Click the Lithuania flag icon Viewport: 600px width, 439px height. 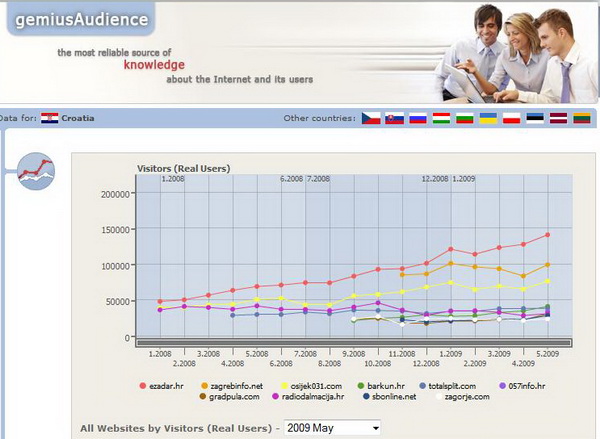(581, 118)
